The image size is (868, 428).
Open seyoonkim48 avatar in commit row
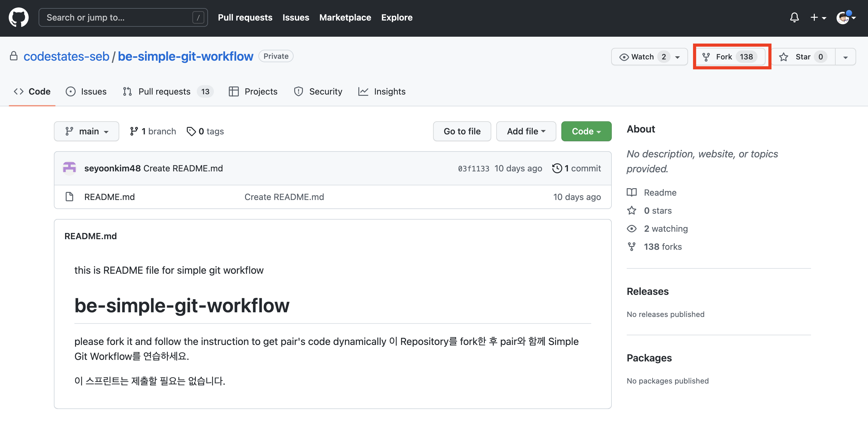(69, 168)
